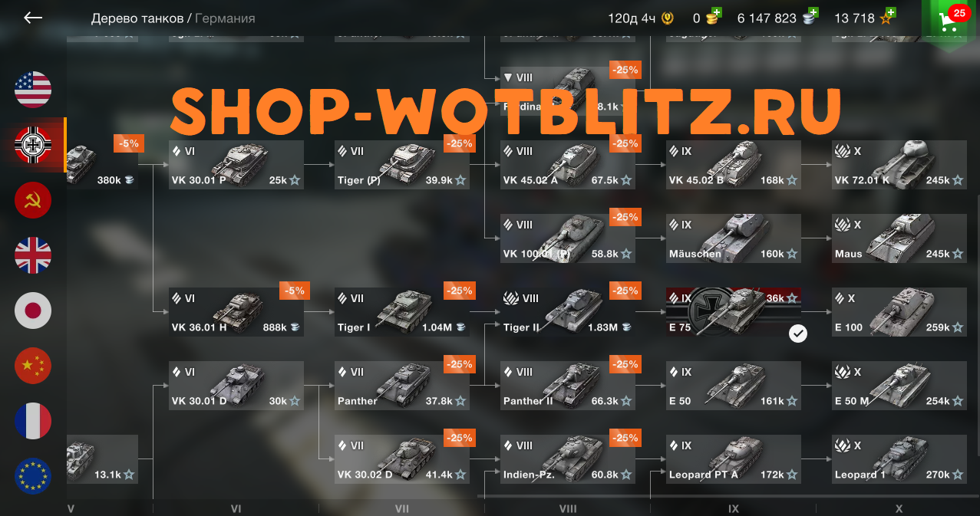Select the Leopard 1 tank card

899,459
